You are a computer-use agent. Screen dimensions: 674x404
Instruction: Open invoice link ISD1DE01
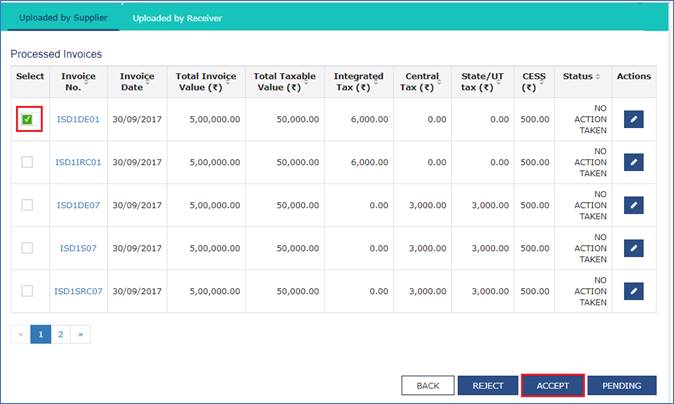click(78, 119)
